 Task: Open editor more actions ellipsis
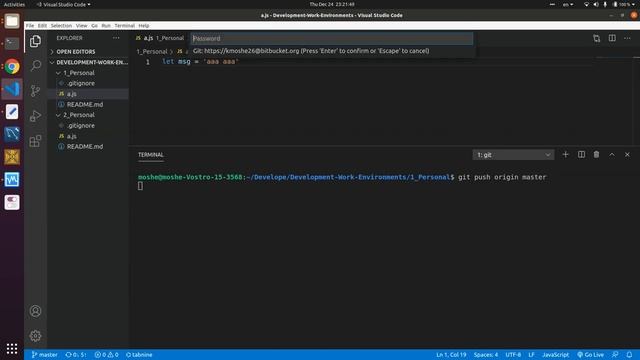tap(627, 38)
